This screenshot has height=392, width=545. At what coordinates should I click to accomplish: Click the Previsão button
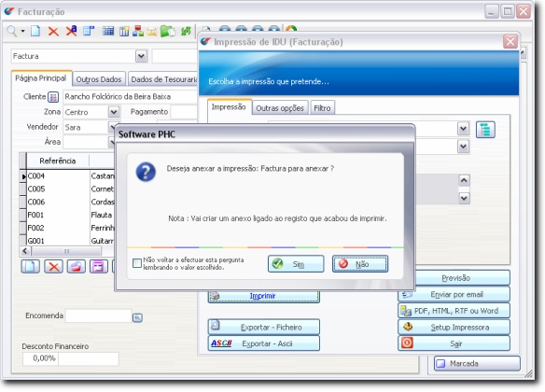[462, 278]
